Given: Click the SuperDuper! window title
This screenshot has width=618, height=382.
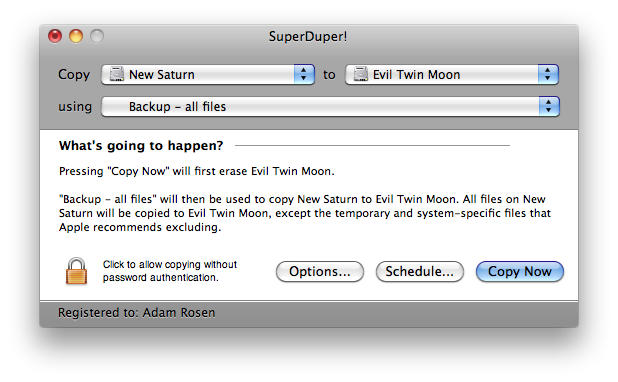Looking at the screenshot, I should tap(308, 36).
